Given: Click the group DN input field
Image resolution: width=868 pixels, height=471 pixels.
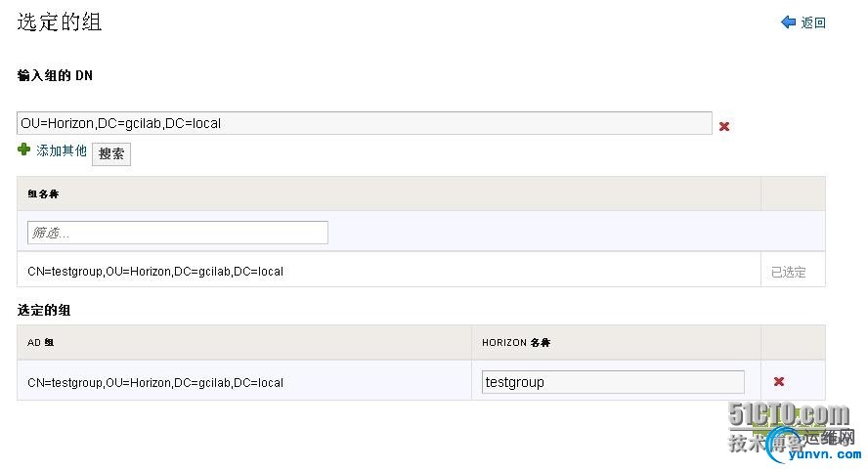Looking at the screenshot, I should click(x=364, y=123).
